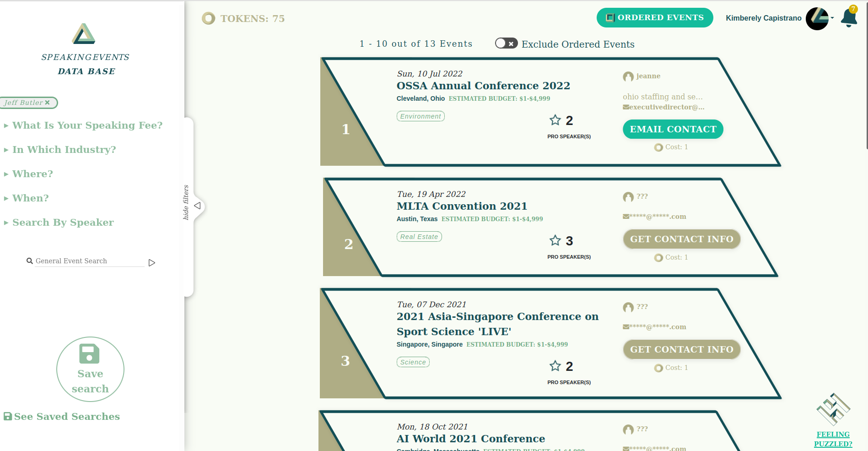Click the search magnifier icon
The image size is (868, 451).
click(30, 261)
